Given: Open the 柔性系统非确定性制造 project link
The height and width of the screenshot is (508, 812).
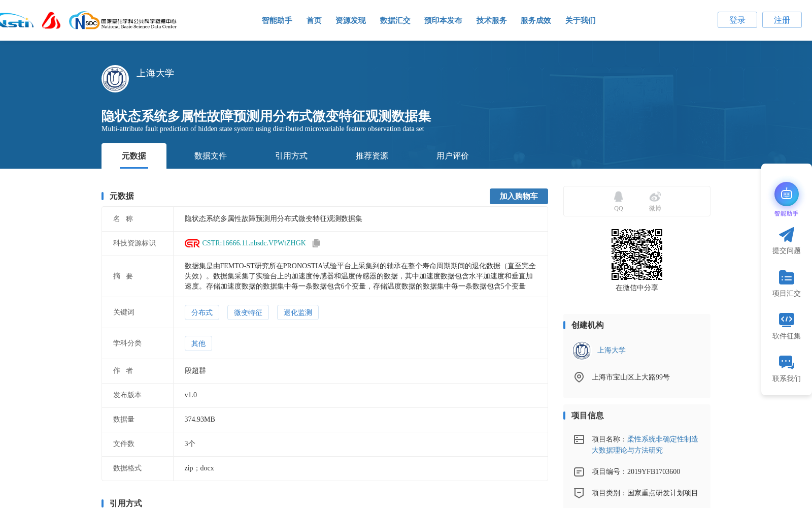Looking at the screenshot, I should (x=645, y=444).
